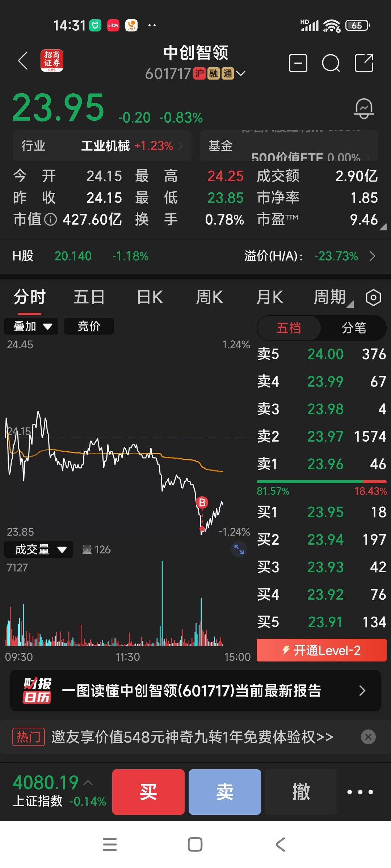Tap status bar battery indicator
This screenshot has height=868, width=391.
pos(358,25)
